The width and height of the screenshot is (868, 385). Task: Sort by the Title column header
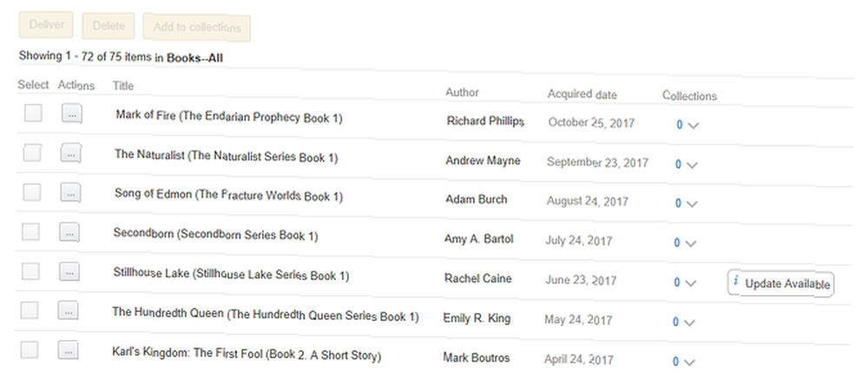(123, 86)
